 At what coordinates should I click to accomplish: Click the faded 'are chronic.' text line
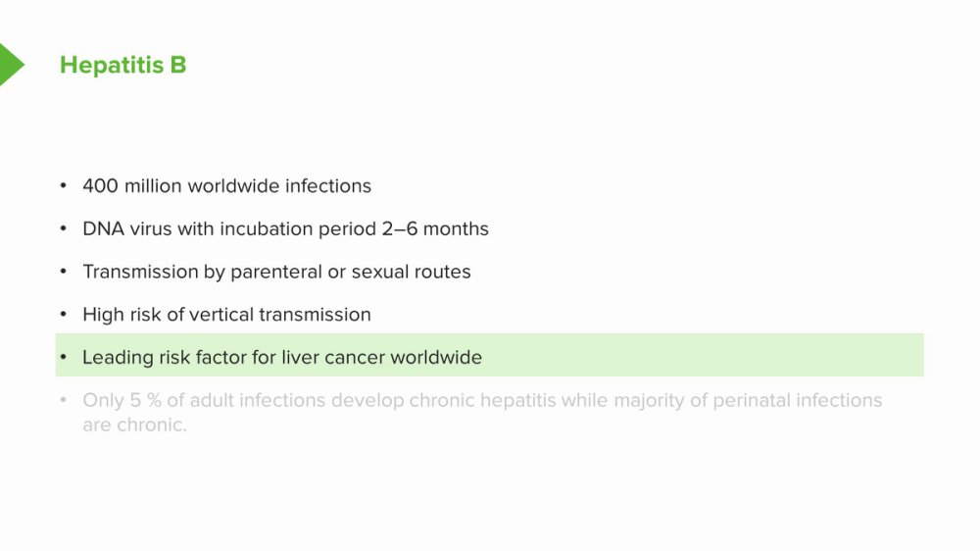[134, 425]
